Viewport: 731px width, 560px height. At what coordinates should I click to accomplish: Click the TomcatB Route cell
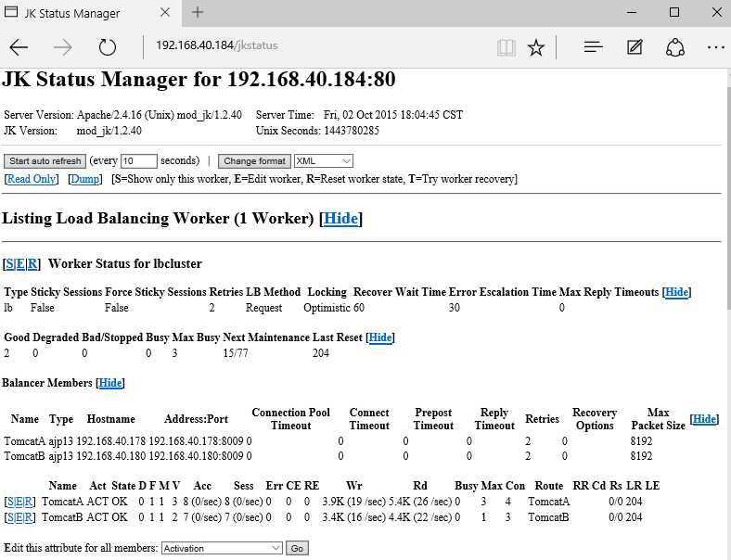[548, 517]
